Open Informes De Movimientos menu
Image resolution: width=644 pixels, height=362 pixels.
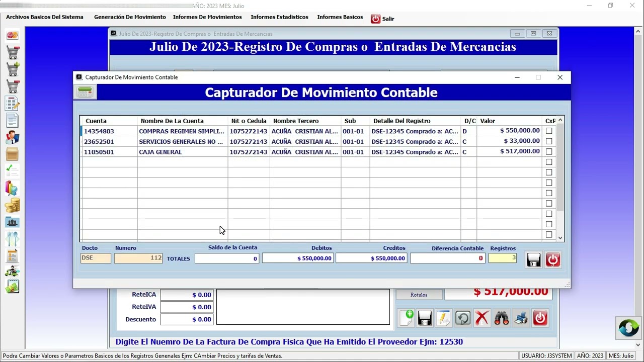tap(207, 17)
